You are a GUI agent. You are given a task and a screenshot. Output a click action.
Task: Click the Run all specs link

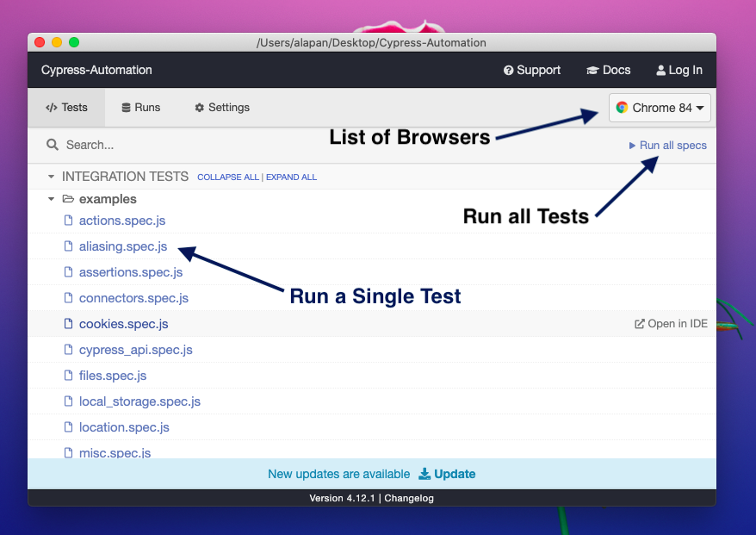[x=672, y=146]
